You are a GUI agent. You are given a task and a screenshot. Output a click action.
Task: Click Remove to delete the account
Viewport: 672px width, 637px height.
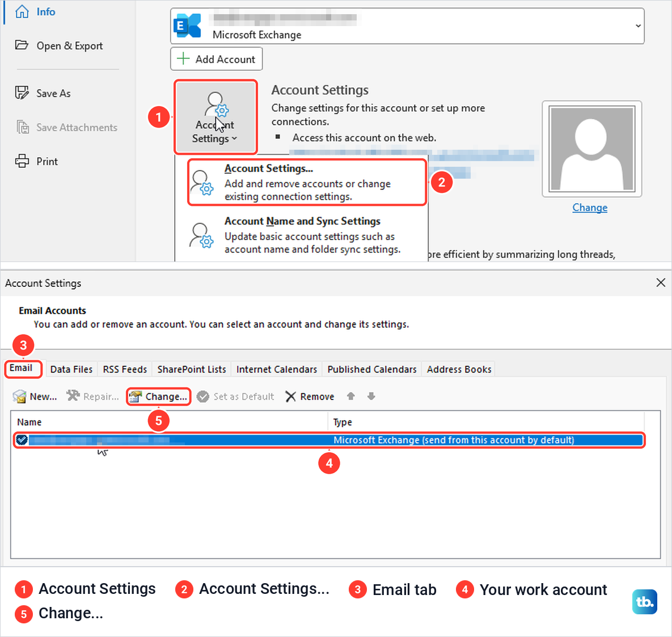click(310, 396)
